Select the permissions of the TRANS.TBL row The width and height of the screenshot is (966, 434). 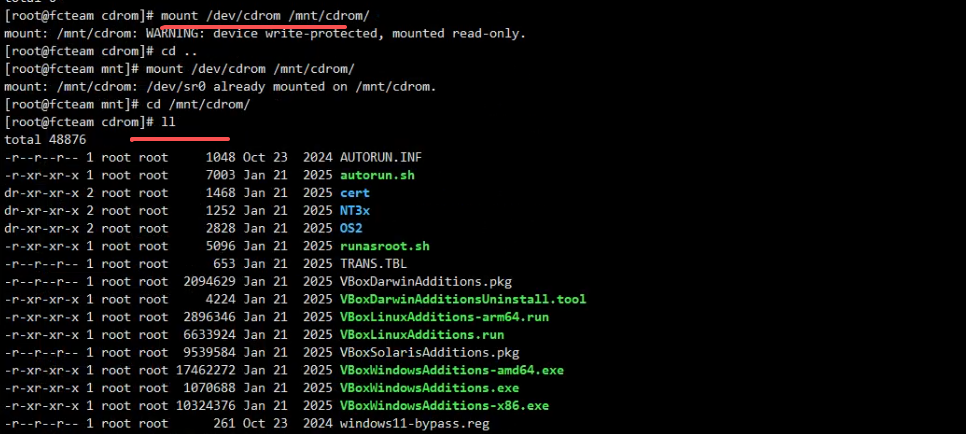41,264
